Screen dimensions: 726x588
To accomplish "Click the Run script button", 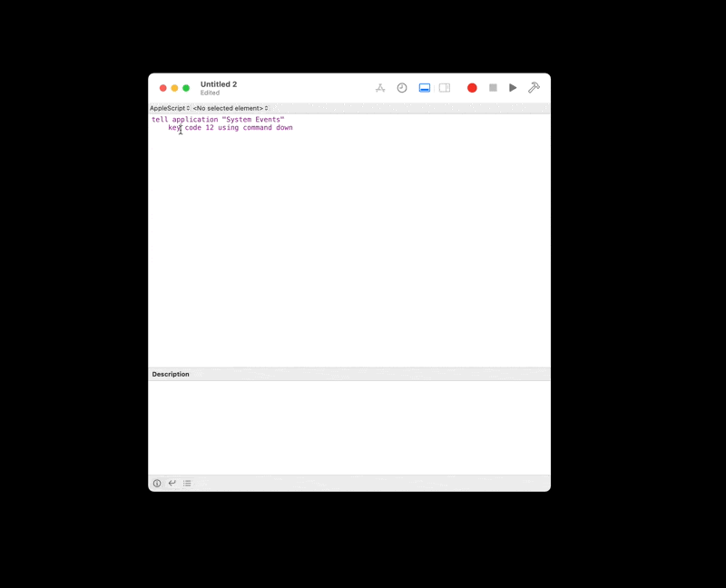I will point(513,87).
